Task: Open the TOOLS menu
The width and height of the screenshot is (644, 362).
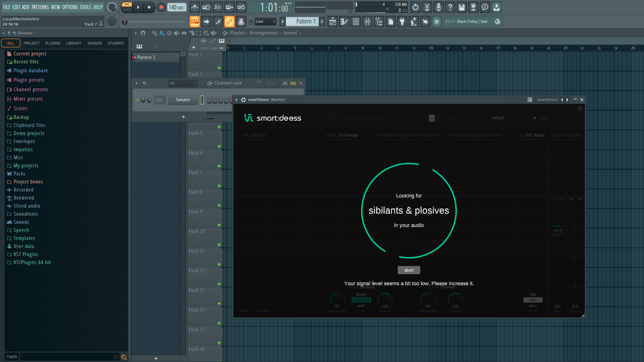Action: pos(85,7)
